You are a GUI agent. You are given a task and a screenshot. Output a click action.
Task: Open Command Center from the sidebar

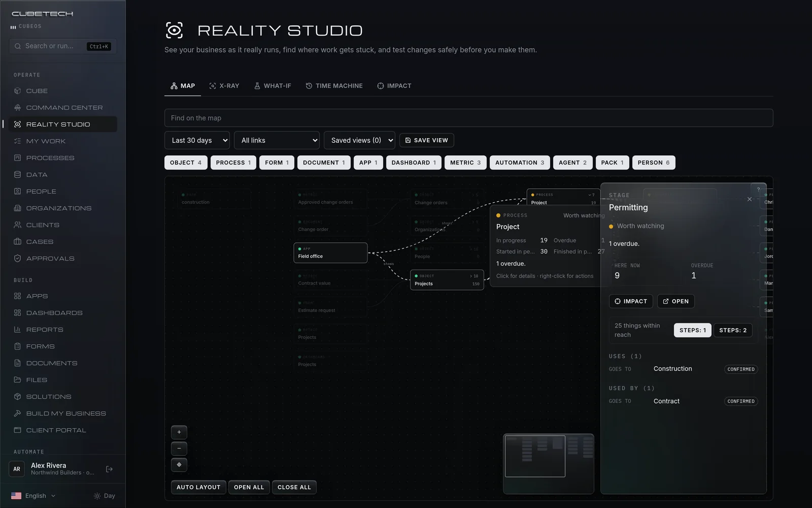[x=63, y=108]
